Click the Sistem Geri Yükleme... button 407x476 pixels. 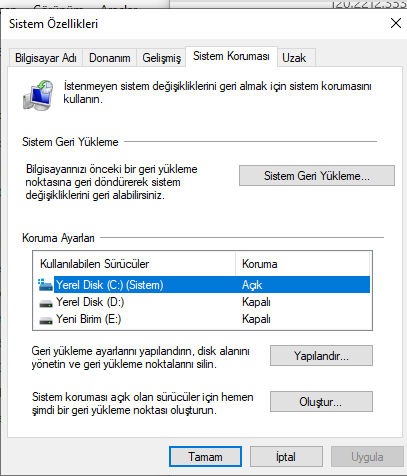317,176
